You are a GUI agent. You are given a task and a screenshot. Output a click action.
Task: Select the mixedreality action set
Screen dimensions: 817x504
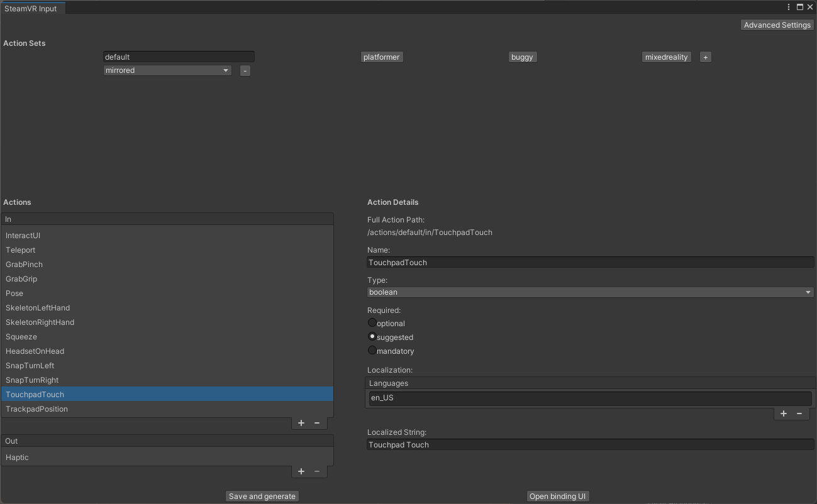pyautogui.click(x=667, y=57)
